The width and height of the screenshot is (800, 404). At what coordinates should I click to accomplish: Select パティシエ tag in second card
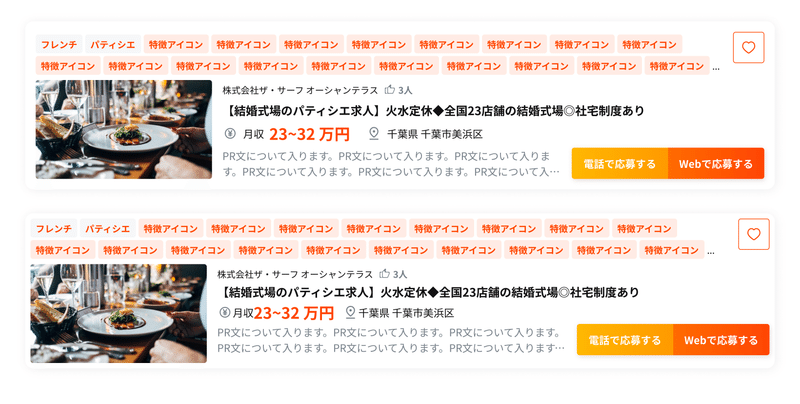pyautogui.click(x=108, y=229)
